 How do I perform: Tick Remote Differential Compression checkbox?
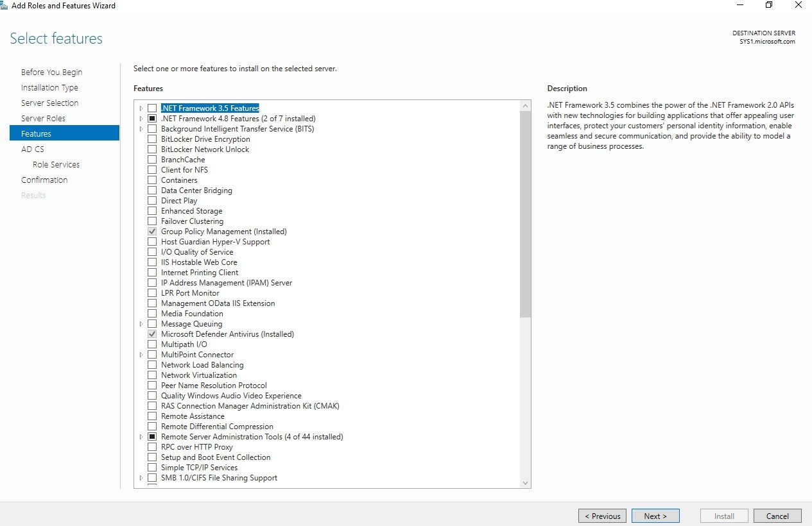click(x=152, y=427)
